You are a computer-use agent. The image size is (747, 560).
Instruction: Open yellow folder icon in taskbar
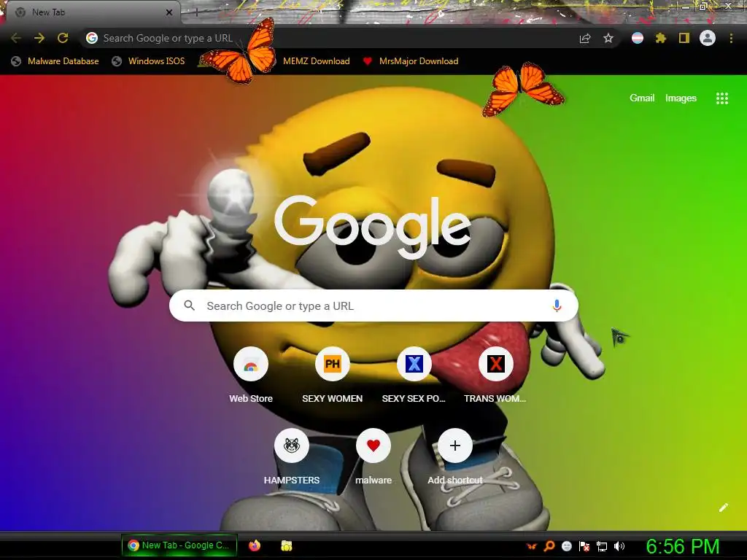pyautogui.click(x=286, y=545)
